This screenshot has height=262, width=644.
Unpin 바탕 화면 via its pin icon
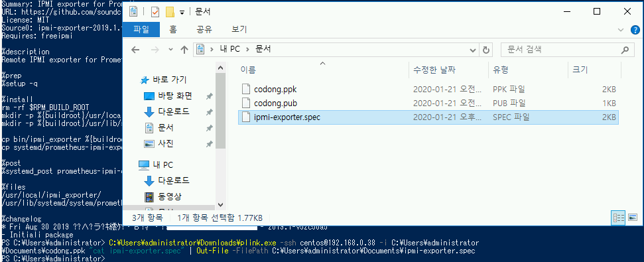pos(209,96)
